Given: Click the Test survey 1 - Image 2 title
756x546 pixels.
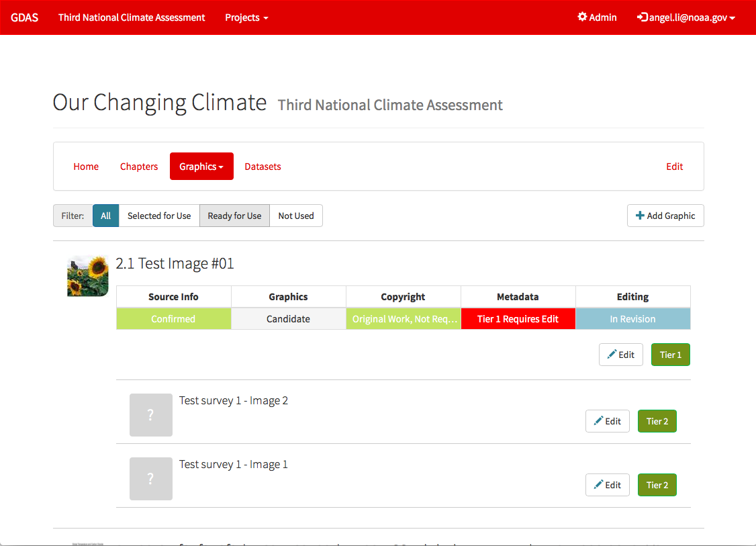Looking at the screenshot, I should [234, 400].
